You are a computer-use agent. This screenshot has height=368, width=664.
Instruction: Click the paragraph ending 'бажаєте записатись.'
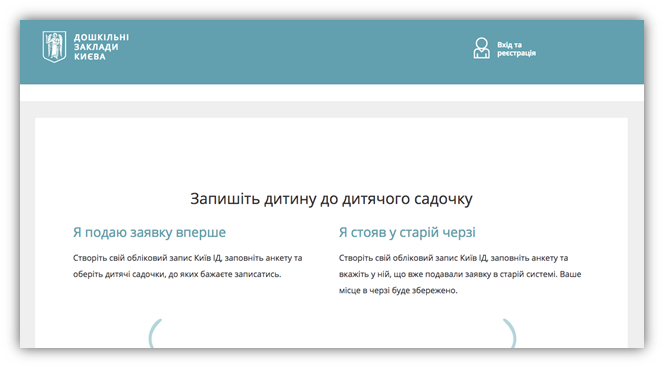point(188,266)
